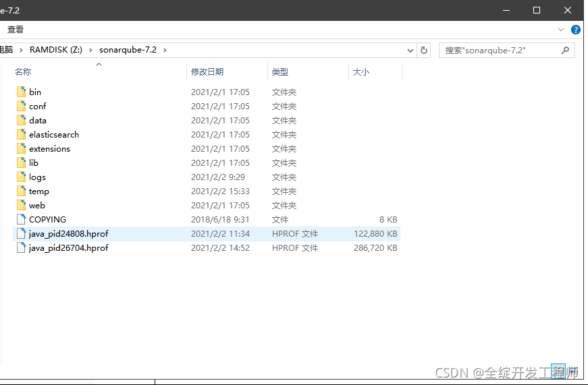Viewport: 588px width, 385px height.
Task: Close the Explorer window
Action: click(568, 11)
